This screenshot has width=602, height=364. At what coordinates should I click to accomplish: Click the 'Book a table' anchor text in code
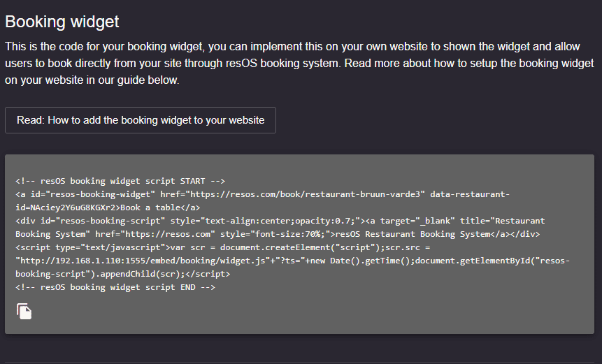point(146,208)
